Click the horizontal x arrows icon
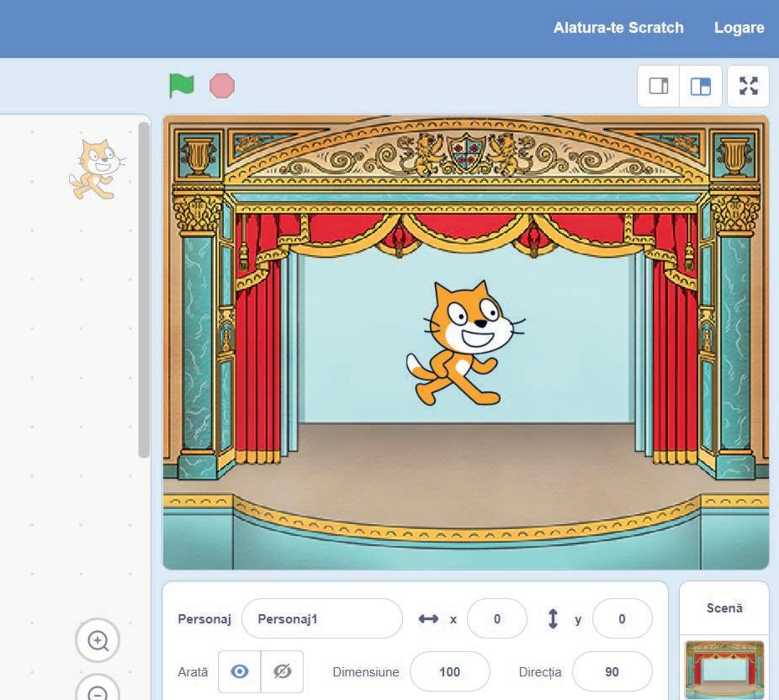The width and height of the screenshot is (779, 700). 428,618
